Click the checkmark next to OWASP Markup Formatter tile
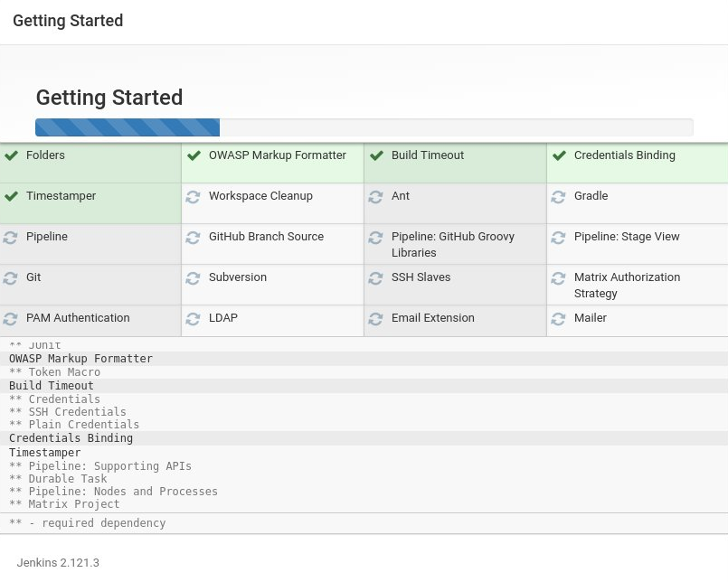Image resolution: width=728 pixels, height=582 pixels. pos(194,155)
